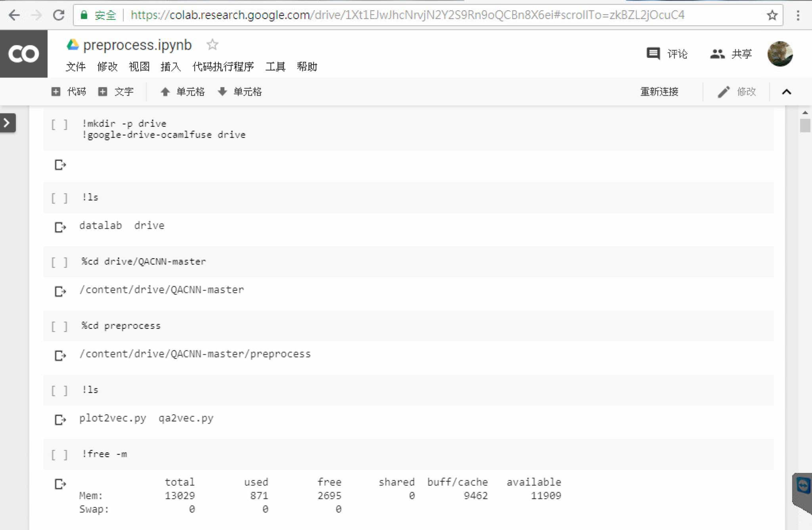Open the 文件 menu

click(75, 67)
